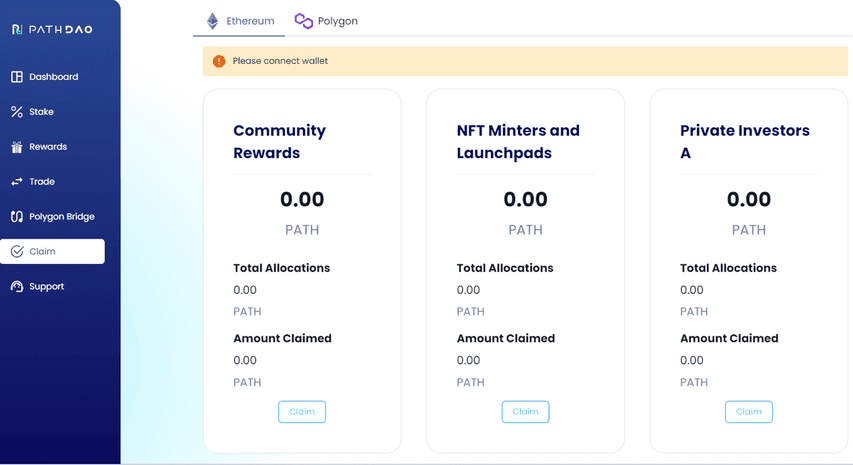
Task: Click the Rewards gift icon
Action: point(17,147)
